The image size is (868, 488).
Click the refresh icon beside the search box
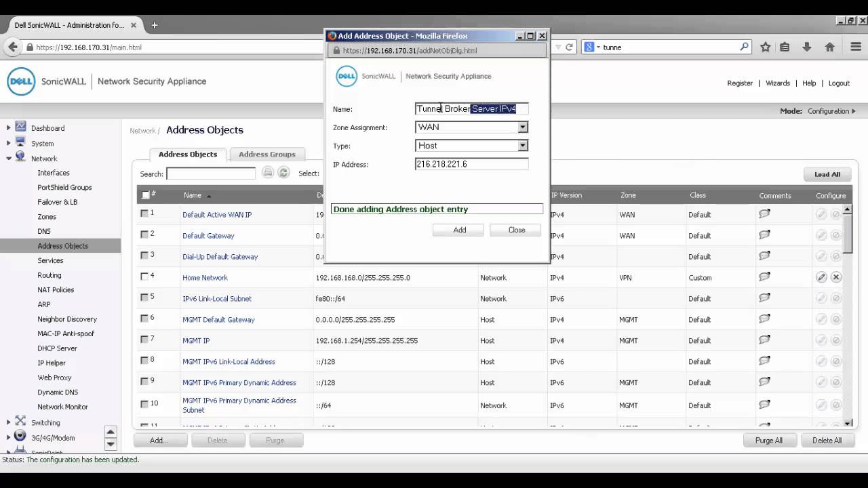tap(283, 173)
